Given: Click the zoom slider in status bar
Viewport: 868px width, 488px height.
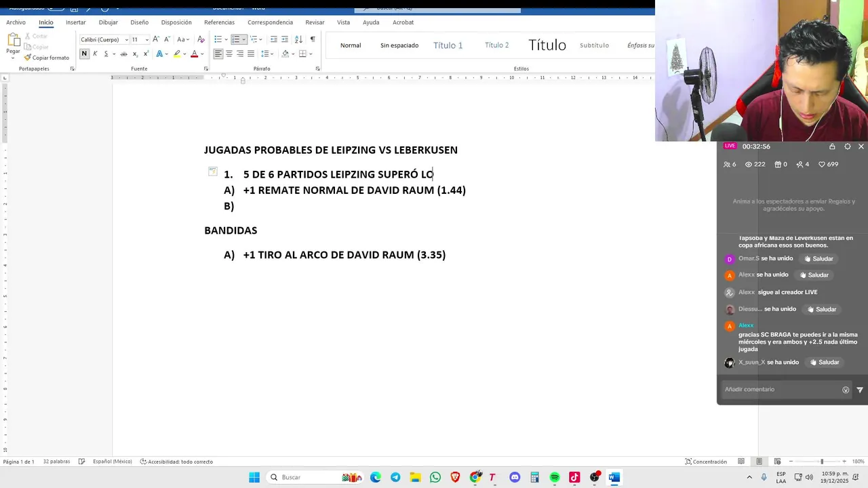Looking at the screenshot, I should click(x=821, y=462).
